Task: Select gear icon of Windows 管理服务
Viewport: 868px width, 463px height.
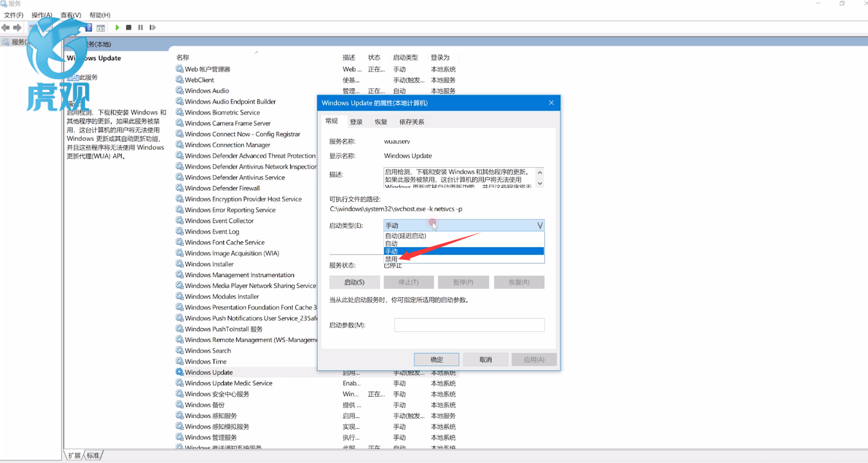Action: point(180,437)
